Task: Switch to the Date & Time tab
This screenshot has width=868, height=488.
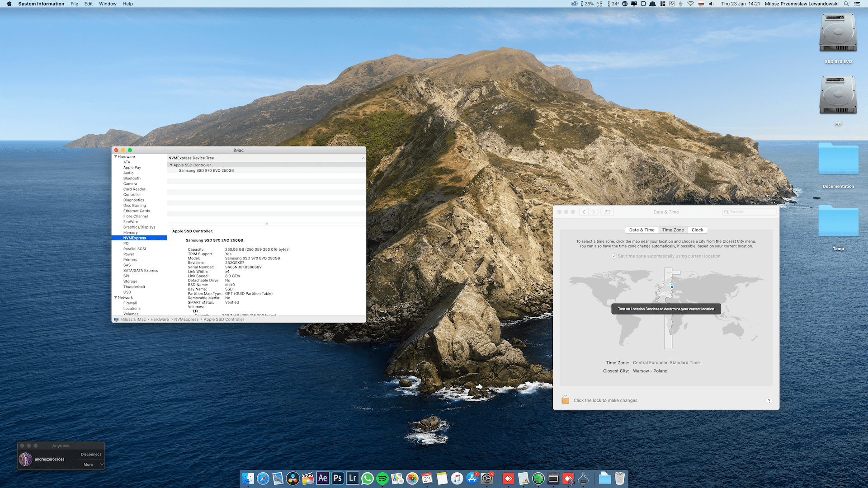Action: pyautogui.click(x=642, y=230)
